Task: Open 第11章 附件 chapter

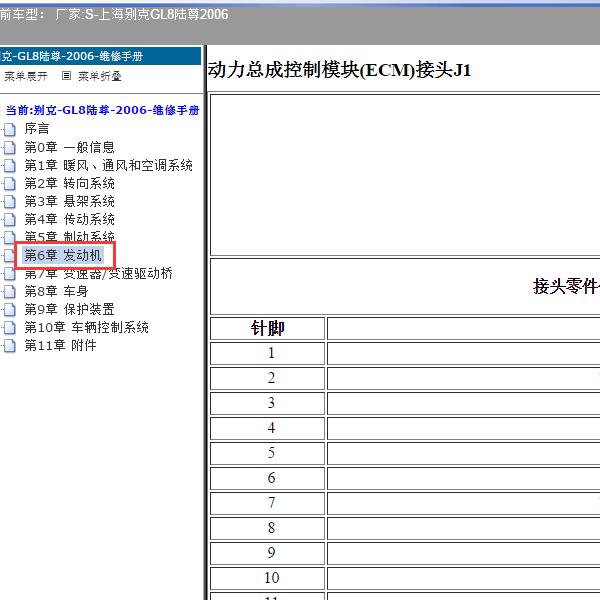Action: [60, 345]
